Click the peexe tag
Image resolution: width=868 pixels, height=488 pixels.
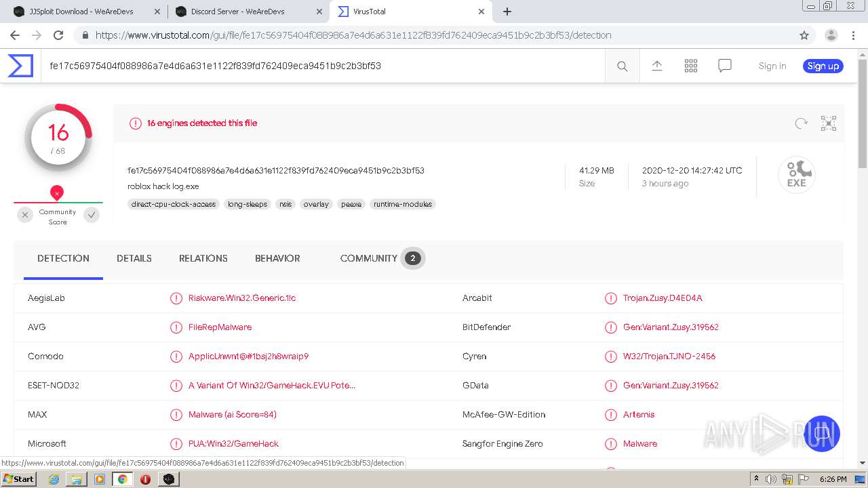[x=351, y=204]
